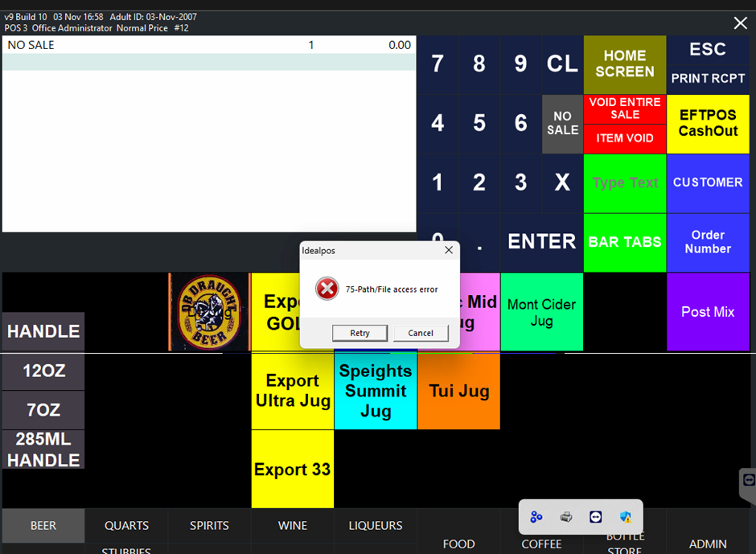
Task: Select the 285ML HANDLE size
Action: tap(43, 449)
